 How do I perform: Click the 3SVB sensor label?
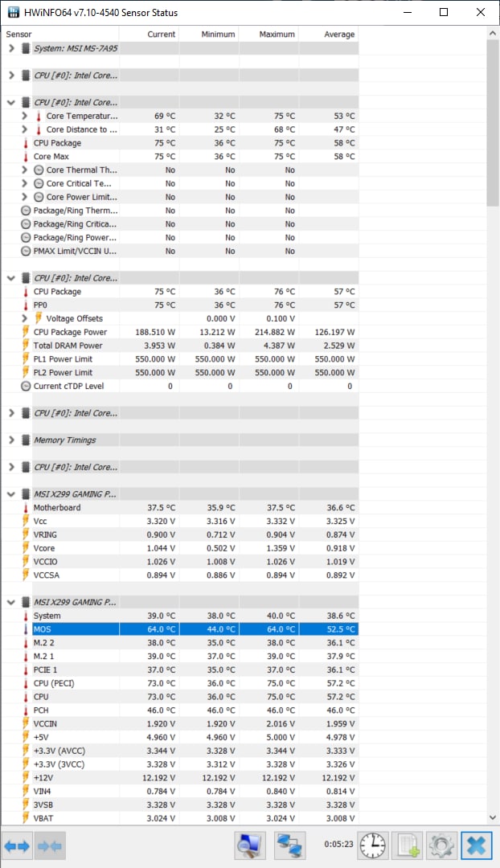43,805
